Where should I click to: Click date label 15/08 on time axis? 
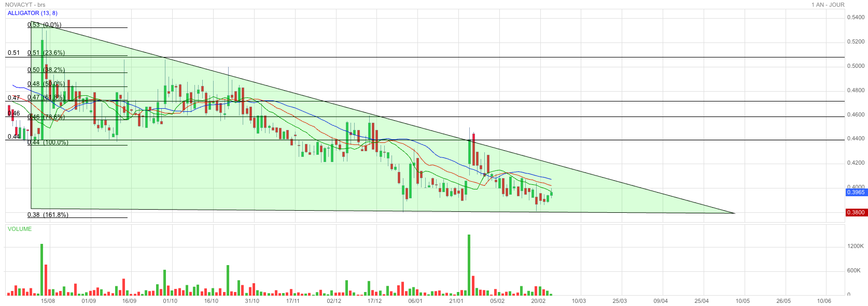click(x=48, y=301)
